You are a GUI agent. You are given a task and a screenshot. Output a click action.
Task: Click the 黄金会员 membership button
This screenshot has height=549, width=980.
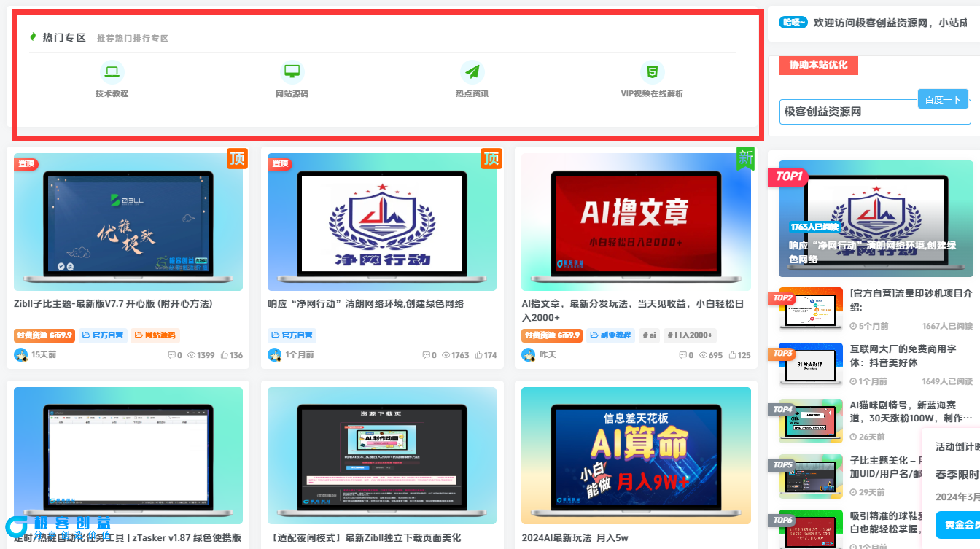click(959, 524)
